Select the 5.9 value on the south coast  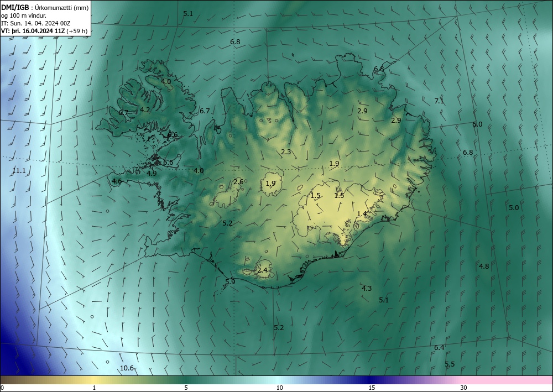point(230,281)
